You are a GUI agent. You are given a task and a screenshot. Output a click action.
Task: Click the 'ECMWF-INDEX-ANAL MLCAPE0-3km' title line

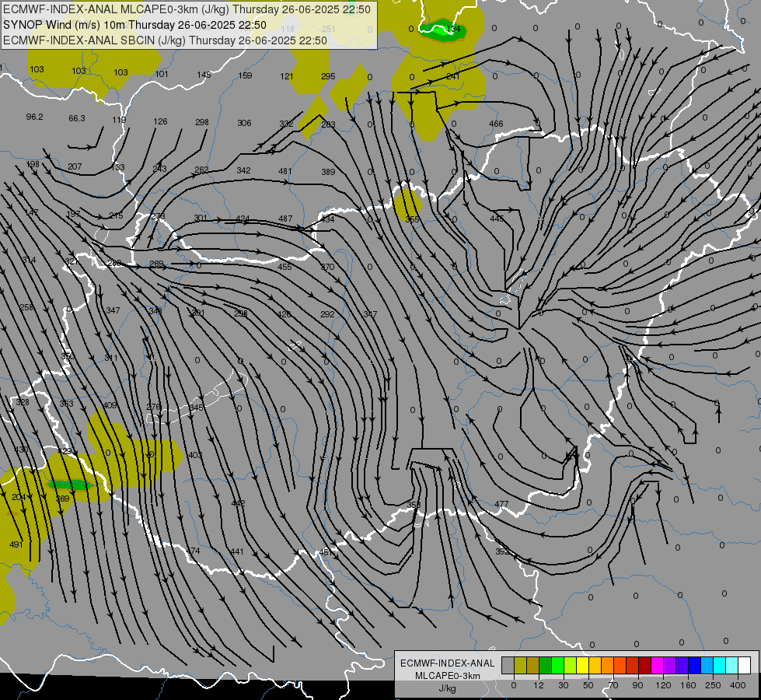point(187,9)
